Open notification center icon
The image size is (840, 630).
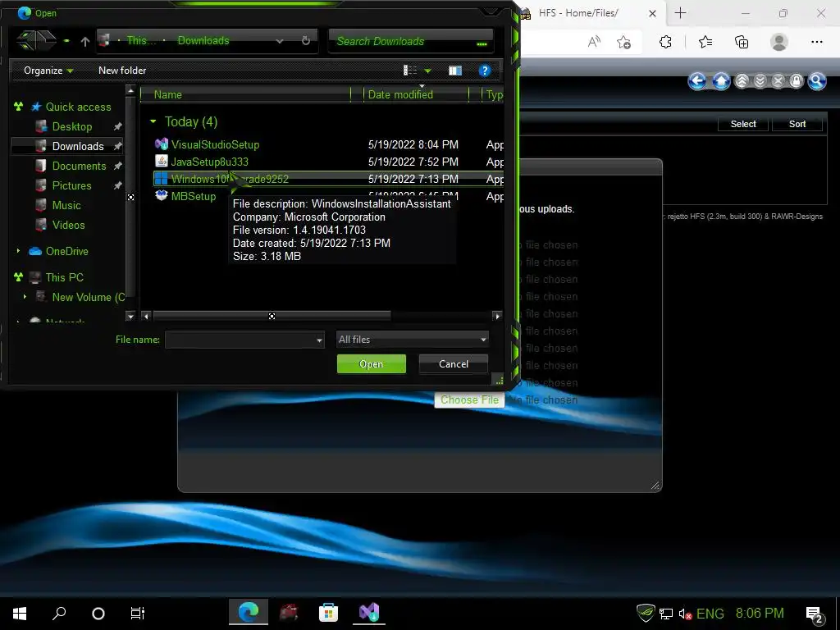[815, 614]
